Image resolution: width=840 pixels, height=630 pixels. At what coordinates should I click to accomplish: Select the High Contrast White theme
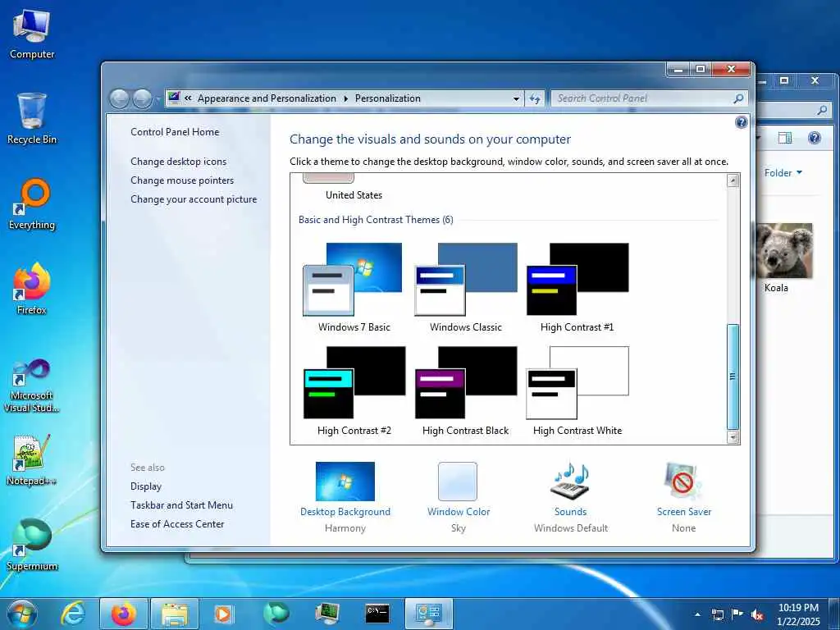pyautogui.click(x=577, y=391)
